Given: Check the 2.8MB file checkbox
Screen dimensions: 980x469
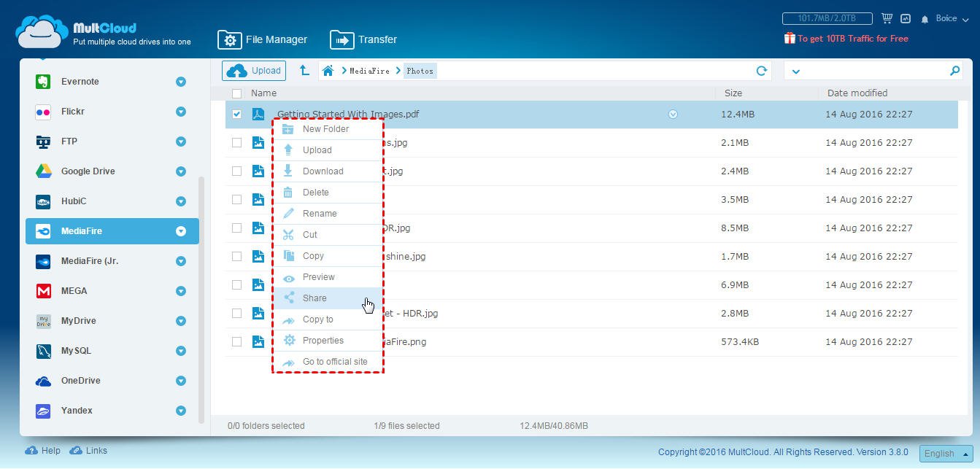Looking at the screenshot, I should coord(236,313).
